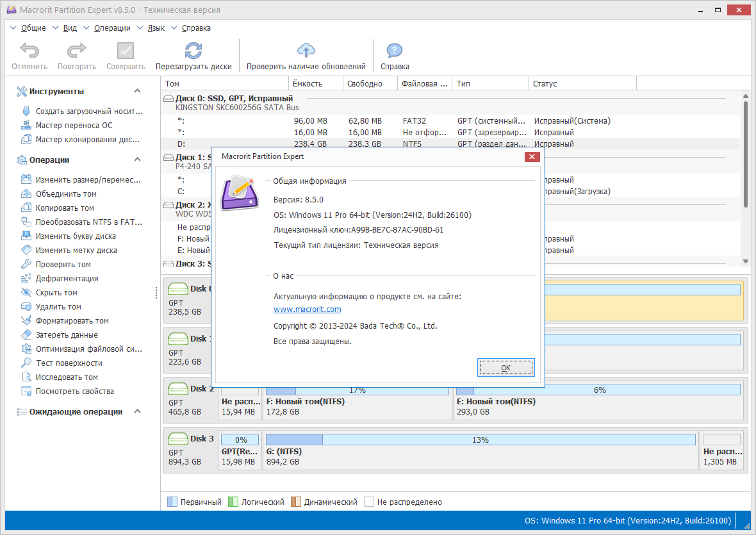Click the Мастер переноса ОС icon
Viewport: 756px width, 535px height.
(x=26, y=126)
